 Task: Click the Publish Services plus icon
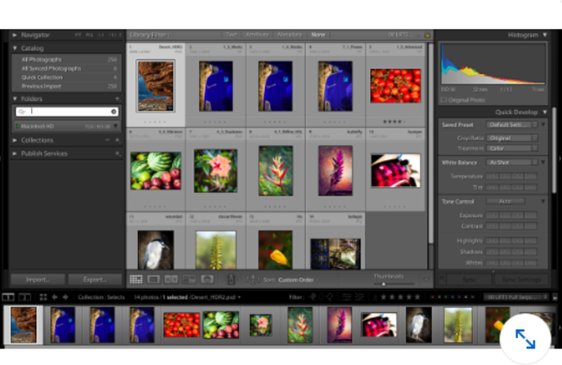click(x=117, y=153)
